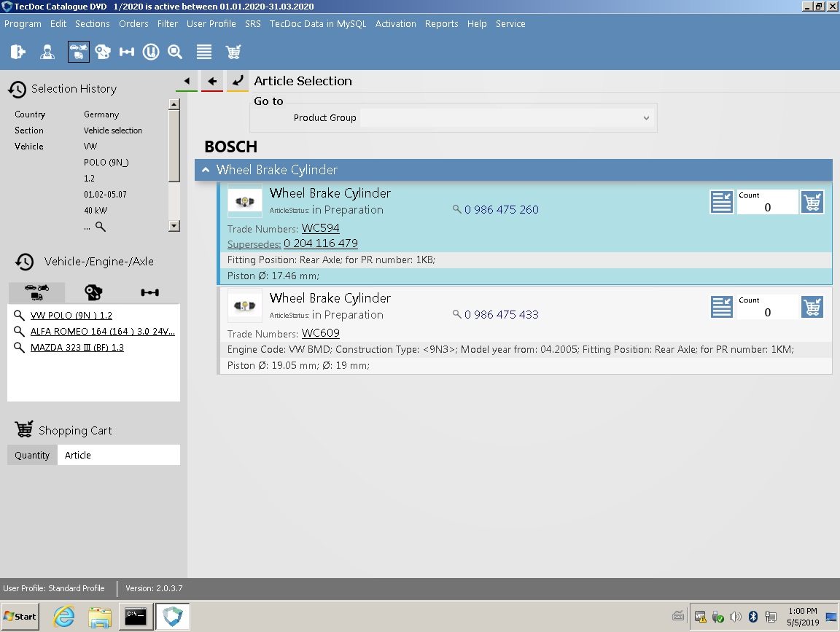The width and height of the screenshot is (840, 632).
Task: Open the file explorer taskbar icon
Action: pyautogui.click(x=100, y=617)
